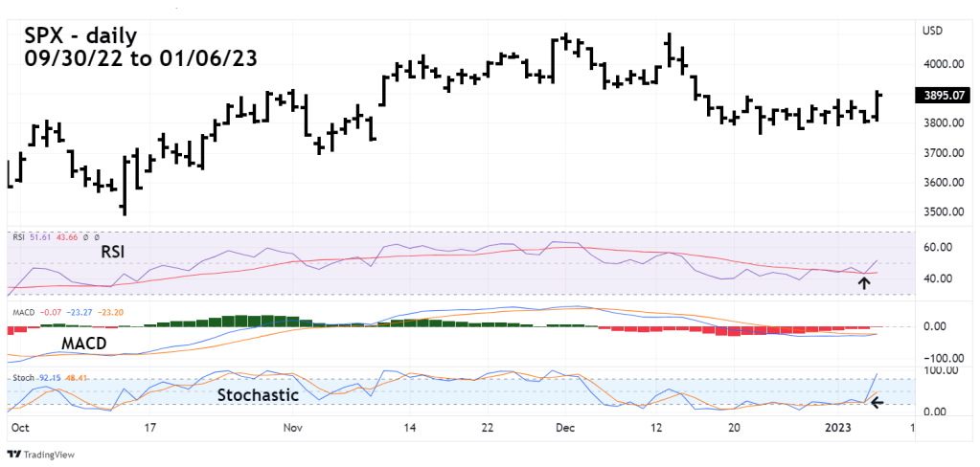Click the left-pointing arrow in Stochastic panel
This screenshot has height=467, width=980.
tap(875, 403)
